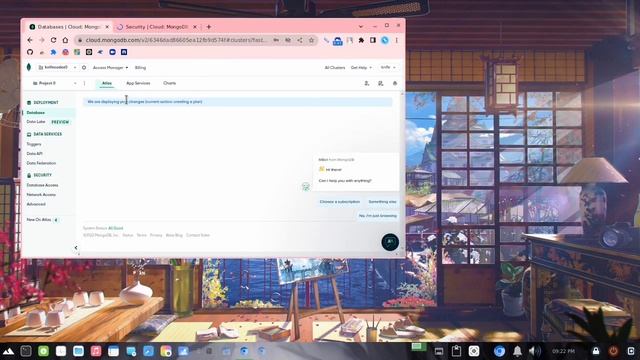Open the project activity feed icon
640x360 pixels.
click(381, 83)
